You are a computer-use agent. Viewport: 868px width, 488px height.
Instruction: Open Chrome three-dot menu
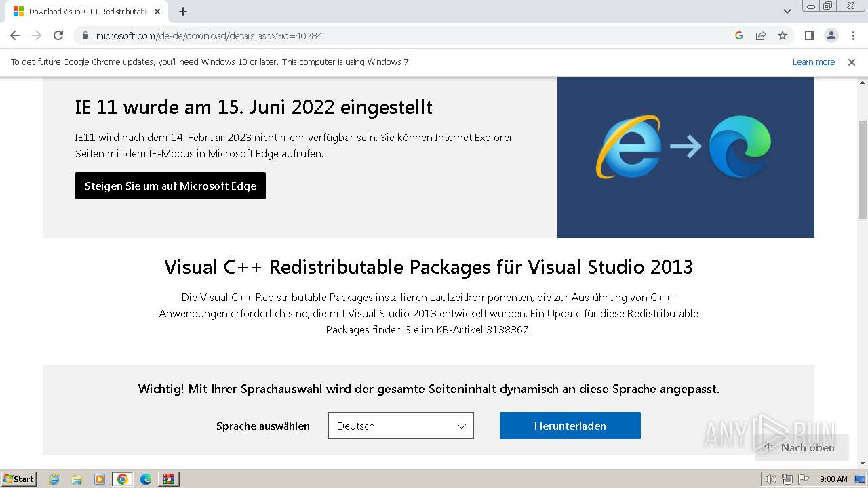853,35
